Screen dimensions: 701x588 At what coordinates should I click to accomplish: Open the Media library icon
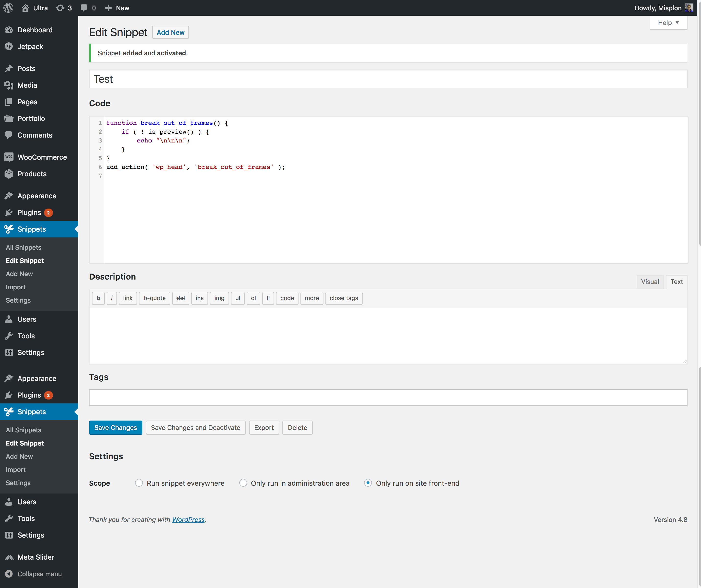coord(9,85)
